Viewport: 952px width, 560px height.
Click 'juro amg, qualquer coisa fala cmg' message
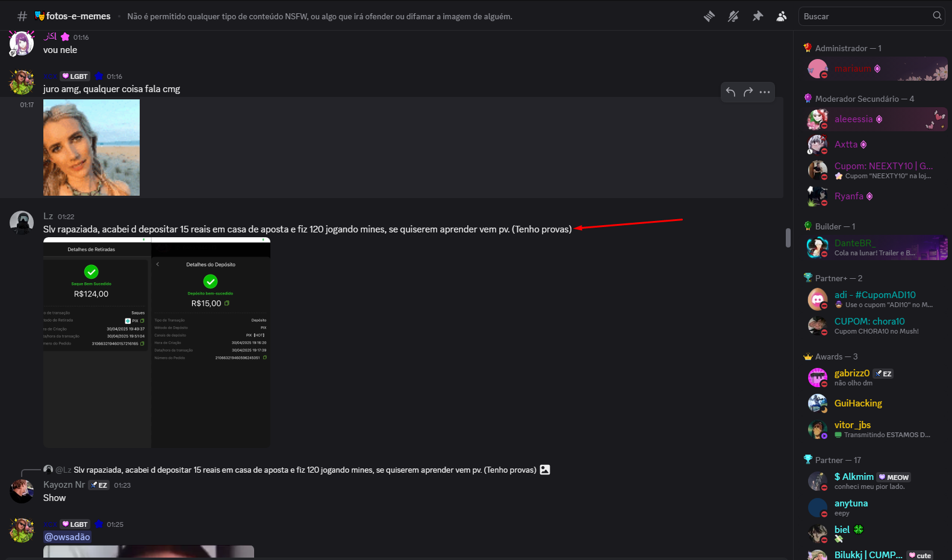click(111, 89)
